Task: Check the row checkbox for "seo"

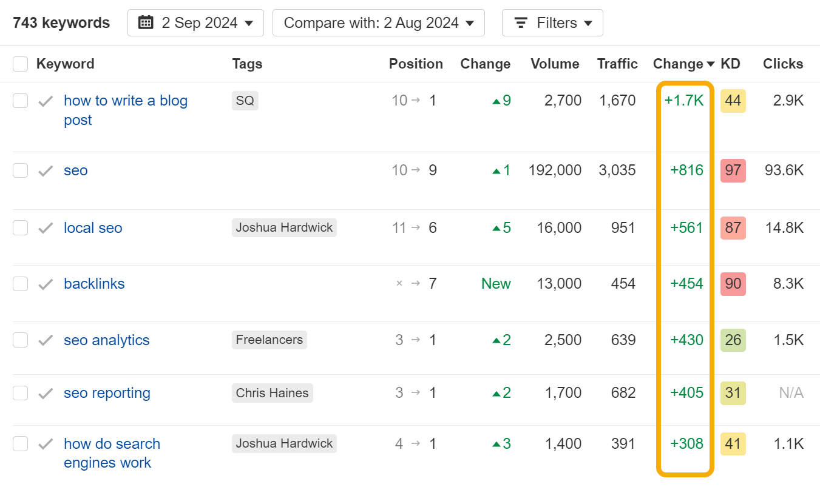Action: click(x=20, y=170)
